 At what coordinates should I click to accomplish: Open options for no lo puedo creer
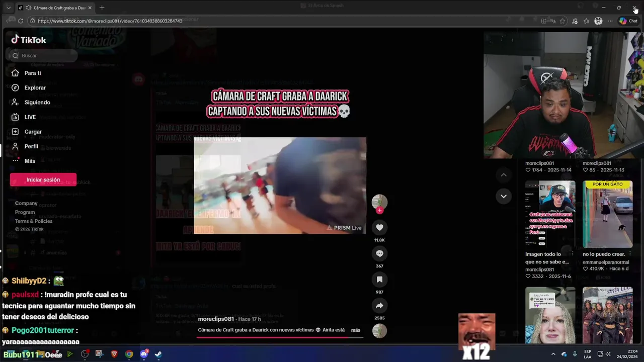[630, 254]
